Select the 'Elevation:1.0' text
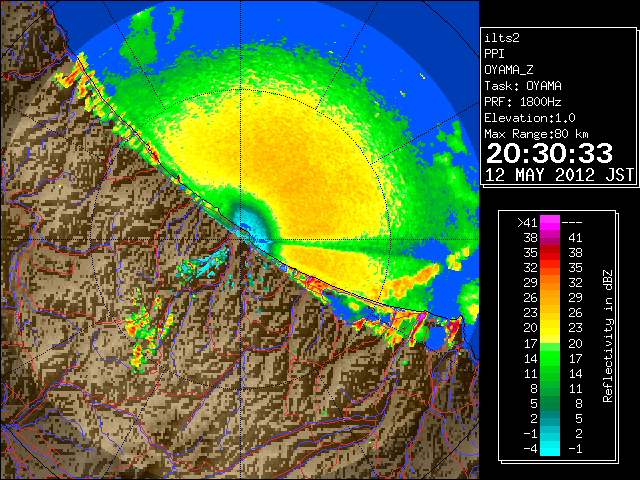The height and width of the screenshot is (480, 640). [x=530, y=118]
